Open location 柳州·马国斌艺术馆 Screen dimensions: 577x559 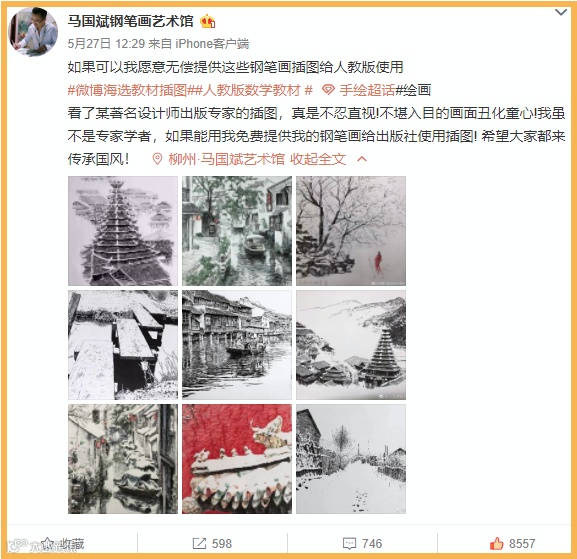(227, 159)
